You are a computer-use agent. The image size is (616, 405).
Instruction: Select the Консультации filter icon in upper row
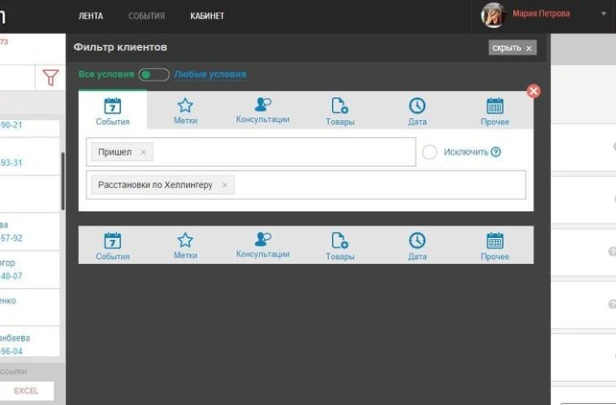pyautogui.click(x=262, y=110)
